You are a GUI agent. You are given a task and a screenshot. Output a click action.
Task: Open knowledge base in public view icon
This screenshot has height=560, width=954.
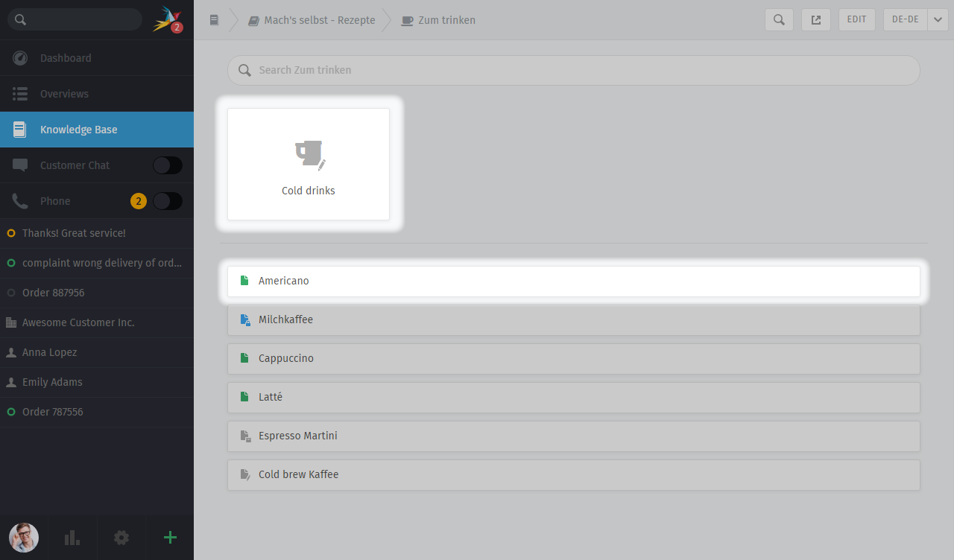click(x=816, y=20)
